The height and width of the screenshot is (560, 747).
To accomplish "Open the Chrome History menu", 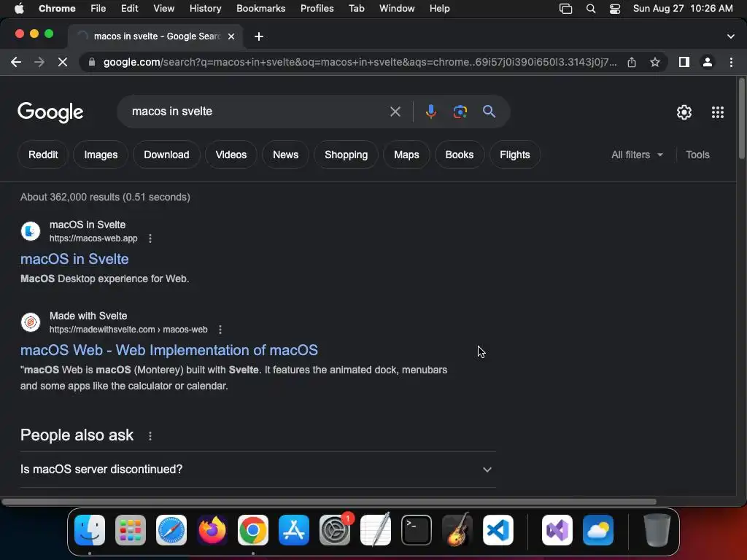I will coord(205,9).
